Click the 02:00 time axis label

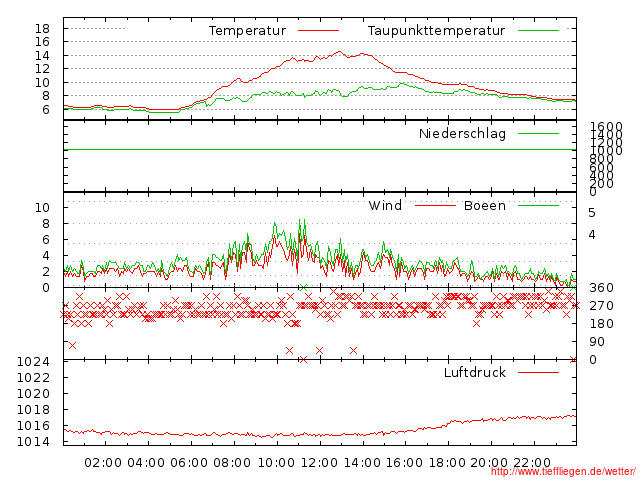[103, 463]
